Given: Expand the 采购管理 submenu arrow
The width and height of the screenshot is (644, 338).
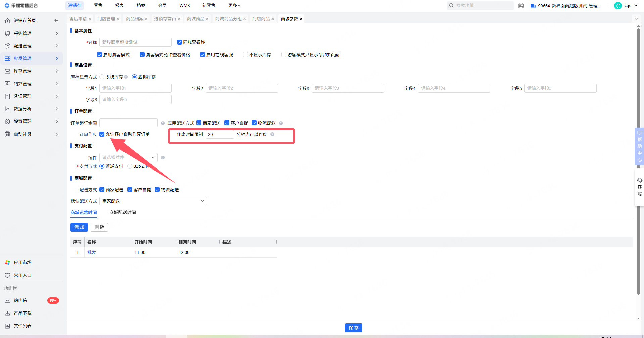Looking at the screenshot, I should click(x=57, y=33).
